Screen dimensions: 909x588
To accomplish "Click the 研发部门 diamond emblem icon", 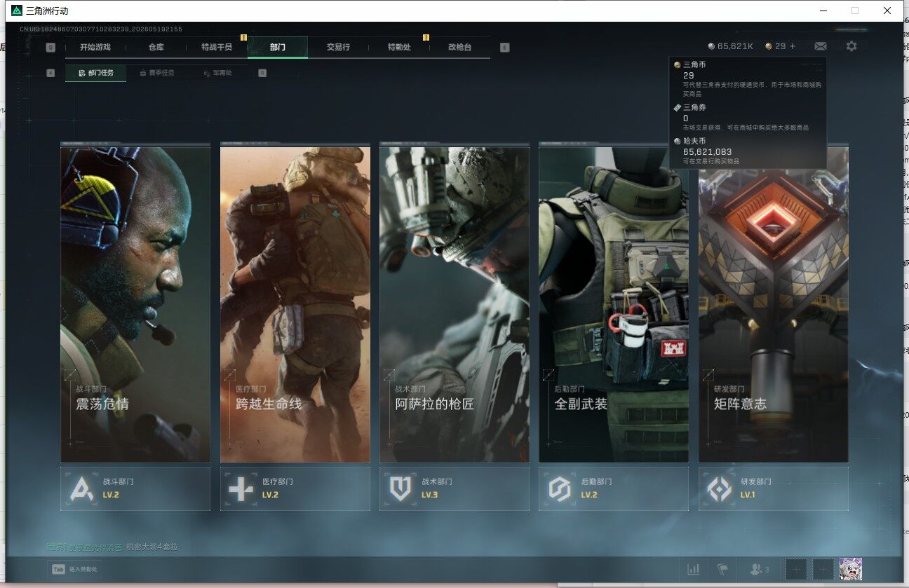I will tap(720, 488).
